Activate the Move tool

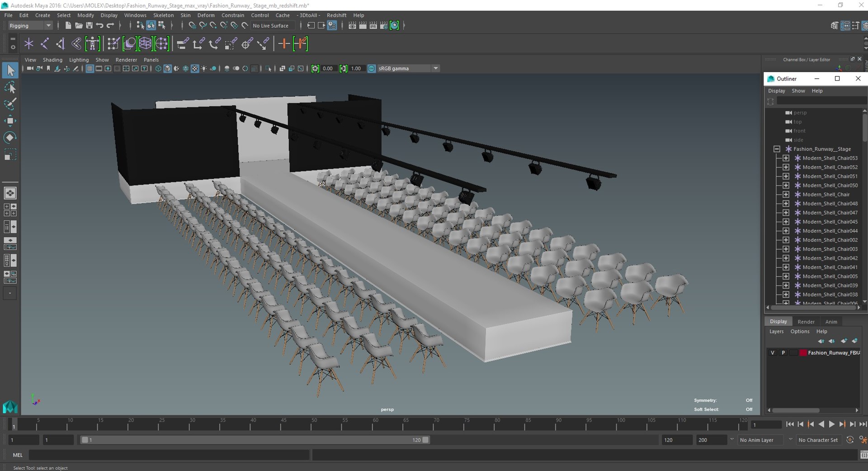(x=10, y=120)
